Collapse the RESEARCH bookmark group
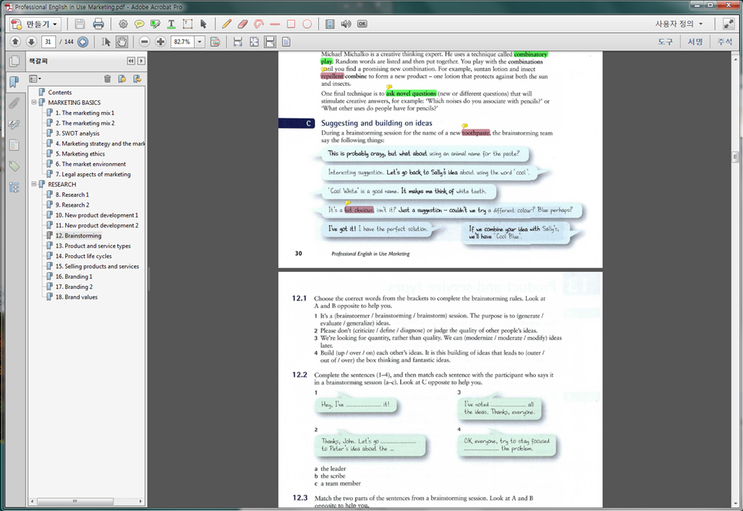 tap(34, 184)
